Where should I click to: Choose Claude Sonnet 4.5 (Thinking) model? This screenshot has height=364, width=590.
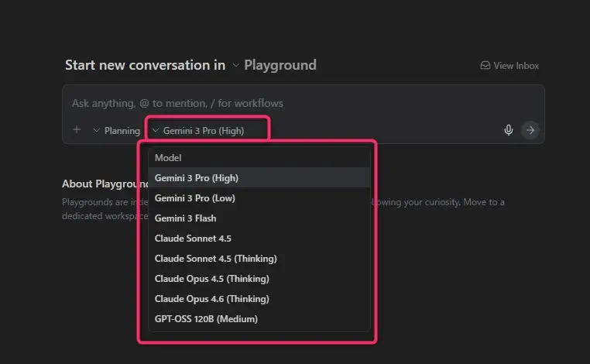(x=259, y=259)
